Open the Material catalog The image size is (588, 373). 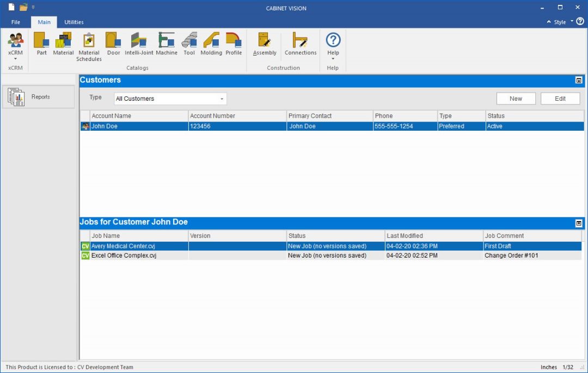63,44
